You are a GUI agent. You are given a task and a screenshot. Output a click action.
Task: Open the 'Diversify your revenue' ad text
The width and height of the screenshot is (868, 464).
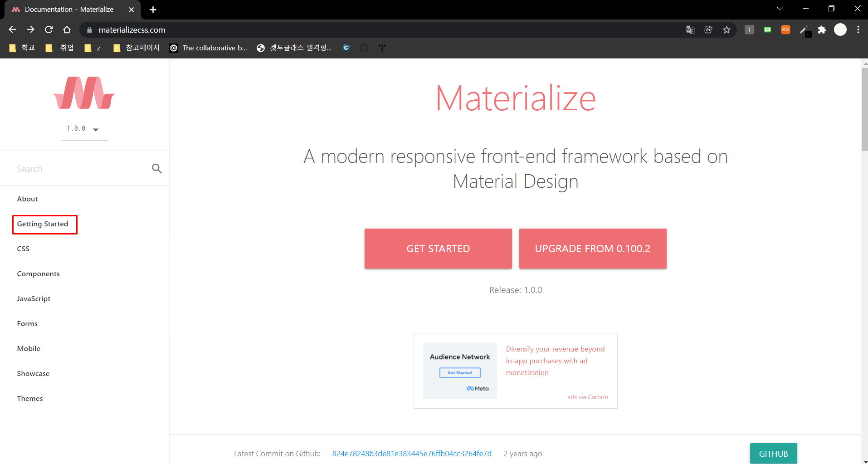click(x=556, y=361)
